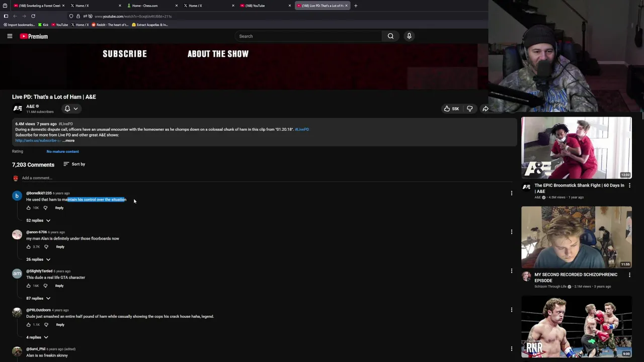Click the YouTube Premium logo

click(x=34, y=36)
